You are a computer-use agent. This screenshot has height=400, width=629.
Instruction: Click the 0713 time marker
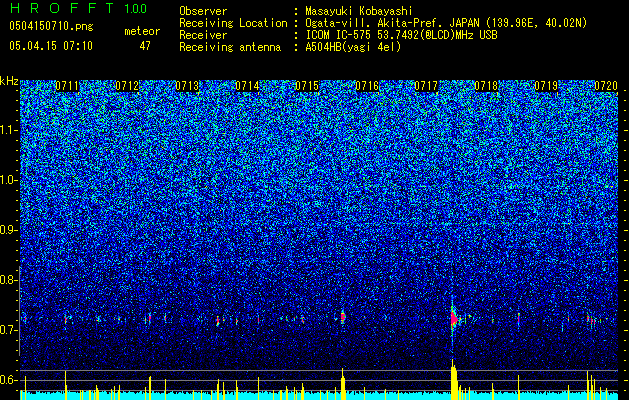[187, 86]
